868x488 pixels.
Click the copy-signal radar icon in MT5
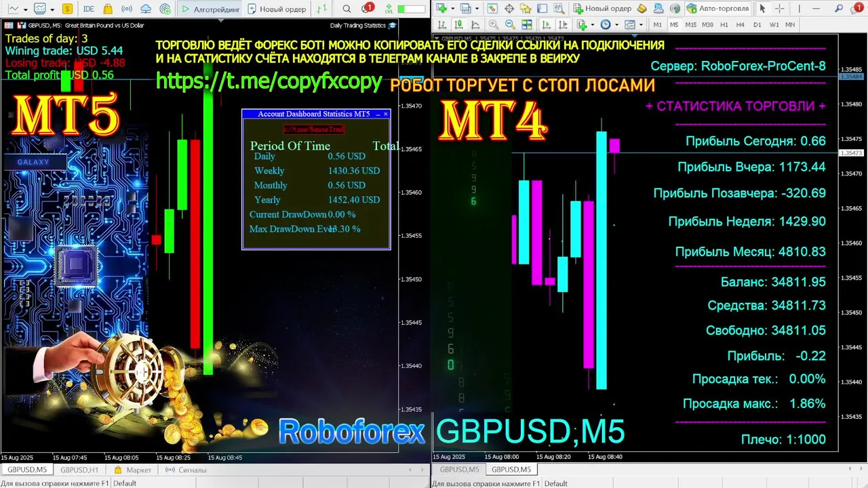[x=165, y=9]
